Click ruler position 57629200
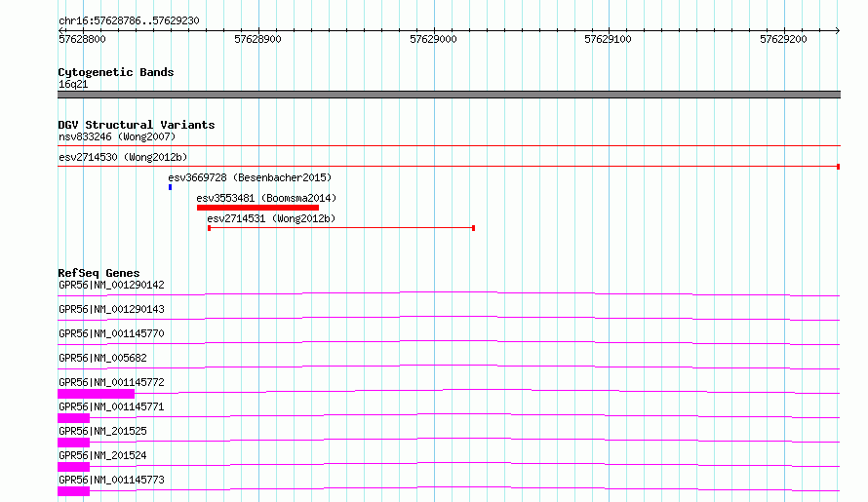Viewport: 868px width, 502px height. click(x=783, y=39)
